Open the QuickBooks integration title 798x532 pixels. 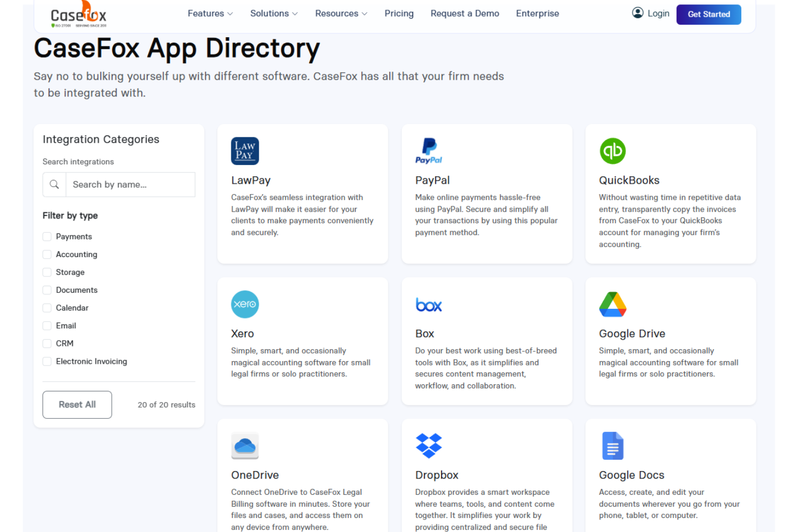[x=629, y=181]
